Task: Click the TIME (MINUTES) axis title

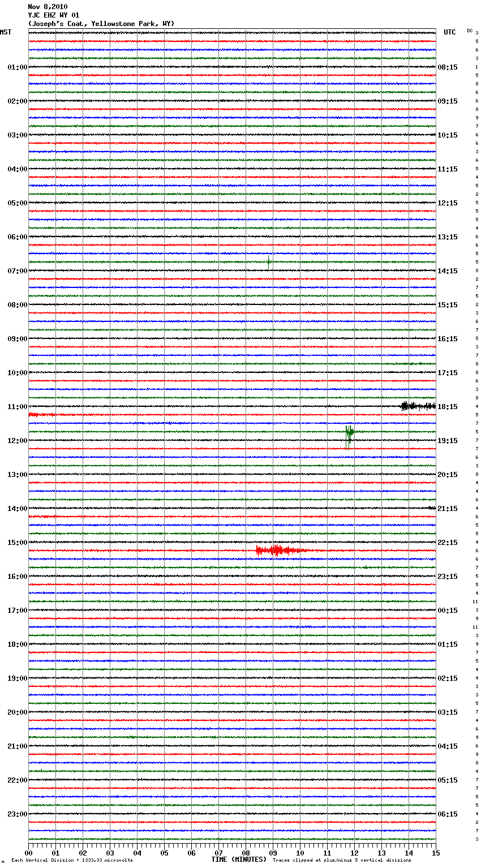Action: click(x=239, y=860)
